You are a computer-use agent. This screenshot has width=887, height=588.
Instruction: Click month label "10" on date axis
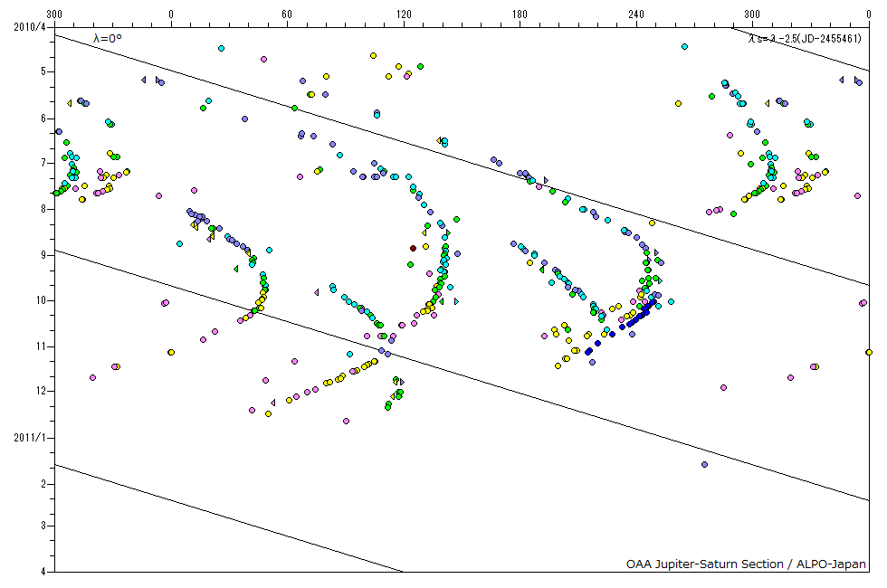tap(42, 300)
